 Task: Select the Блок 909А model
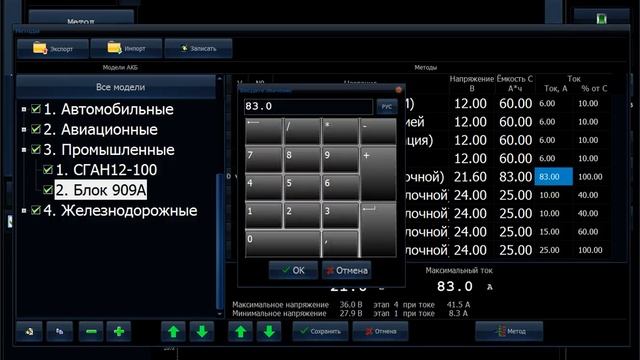[x=100, y=190]
